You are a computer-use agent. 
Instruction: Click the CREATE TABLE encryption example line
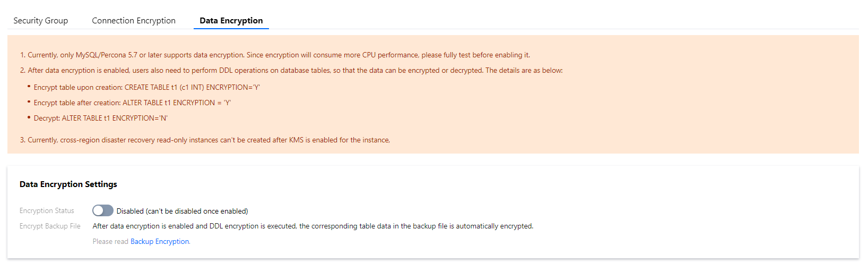[146, 88]
